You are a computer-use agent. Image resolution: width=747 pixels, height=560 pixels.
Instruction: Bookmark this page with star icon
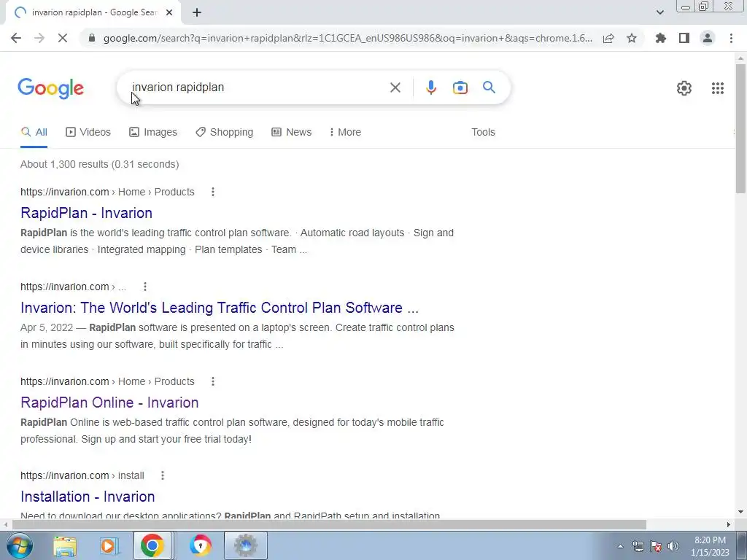[x=632, y=38]
